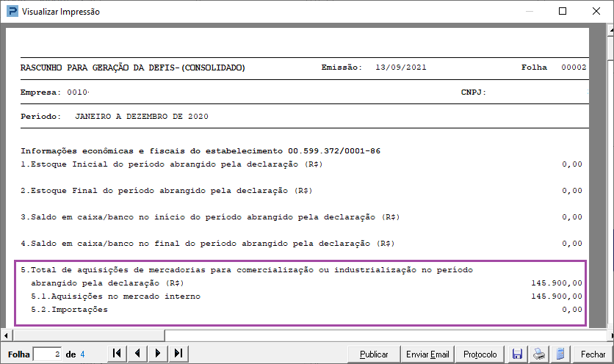Open the document export icon beside the printer

point(560,354)
